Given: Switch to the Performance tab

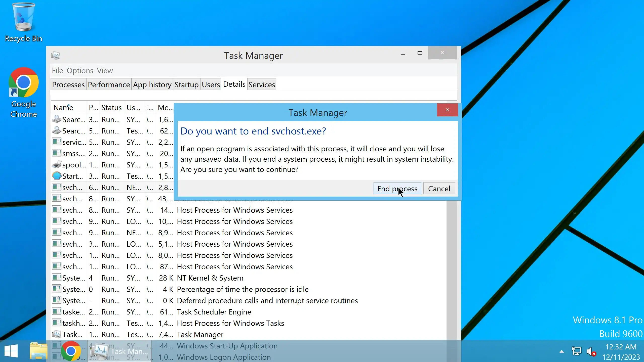Looking at the screenshot, I should click(x=109, y=85).
